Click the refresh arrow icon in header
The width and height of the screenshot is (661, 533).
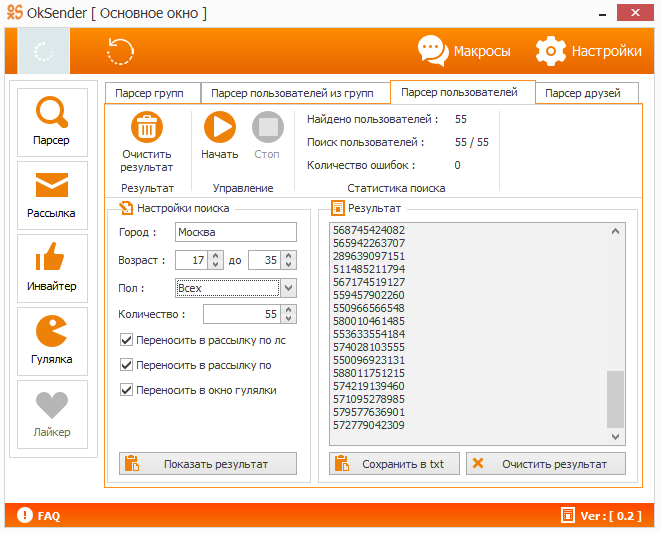[121, 51]
